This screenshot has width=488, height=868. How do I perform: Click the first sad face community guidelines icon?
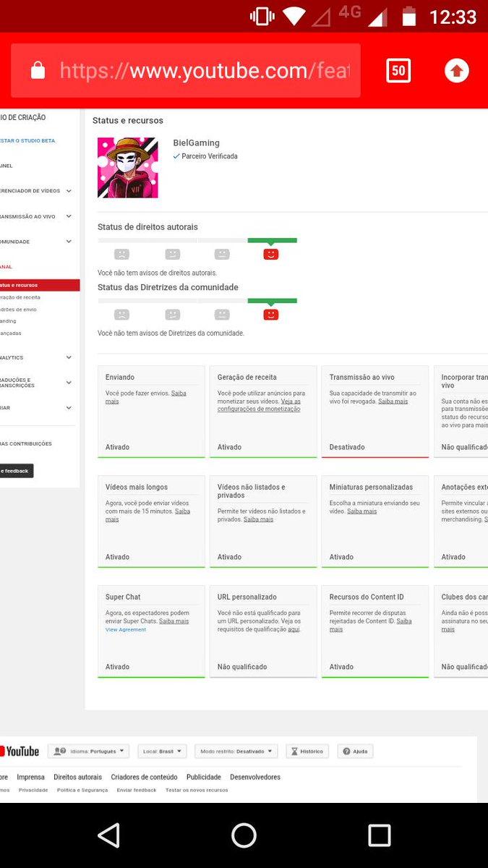click(121, 315)
